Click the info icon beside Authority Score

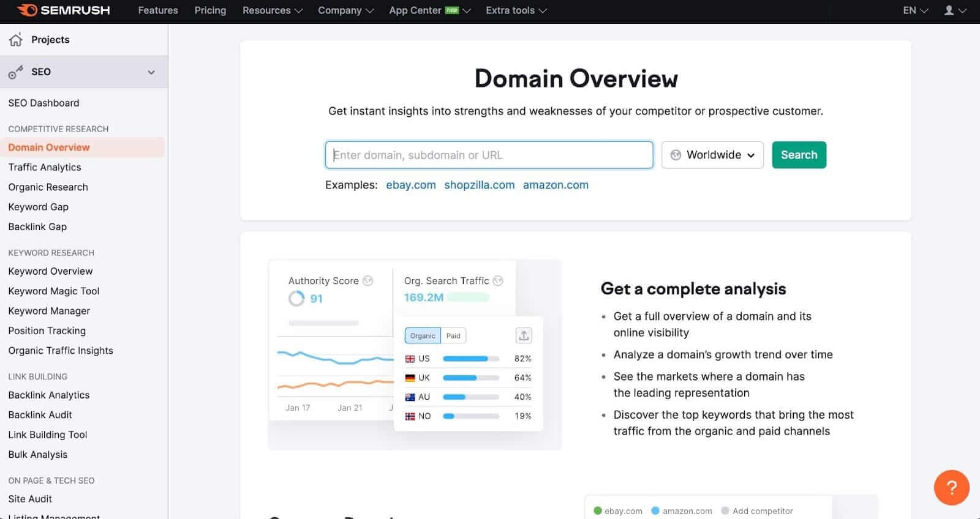click(x=367, y=281)
